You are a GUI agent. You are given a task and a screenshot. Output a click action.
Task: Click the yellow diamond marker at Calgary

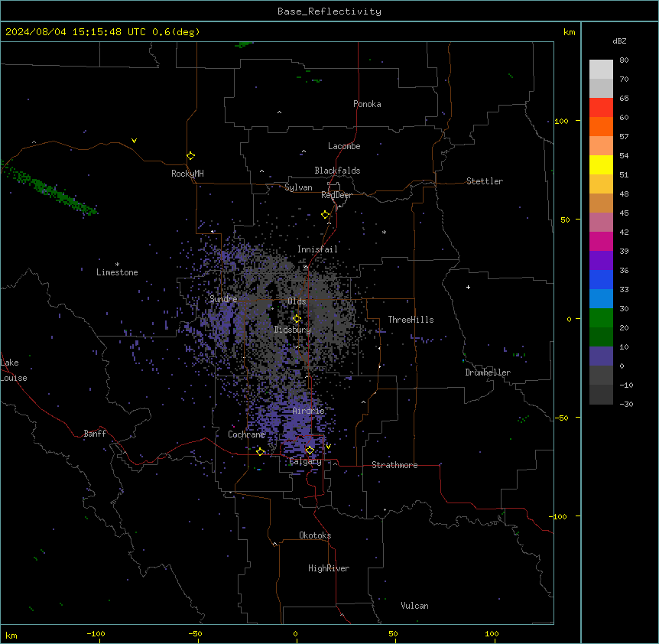(310, 450)
